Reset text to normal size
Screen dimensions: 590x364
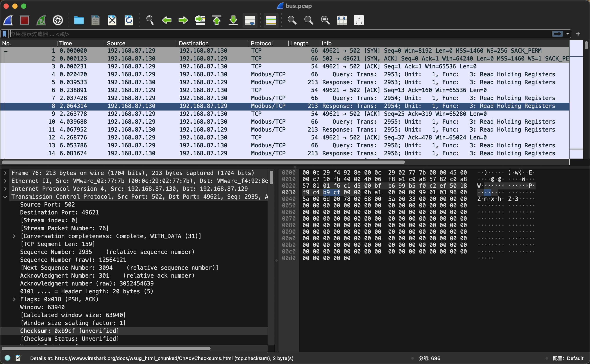click(325, 20)
